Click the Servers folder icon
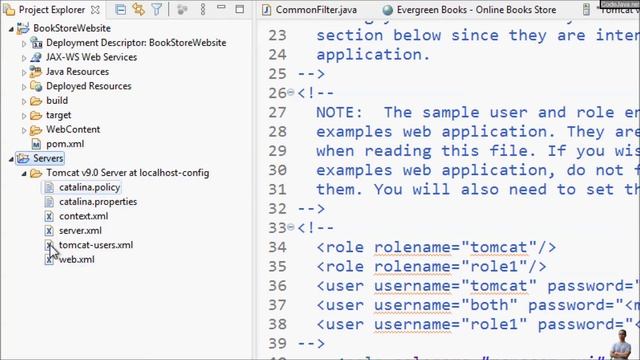The height and width of the screenshot is (360, 640). pos(23,158)
